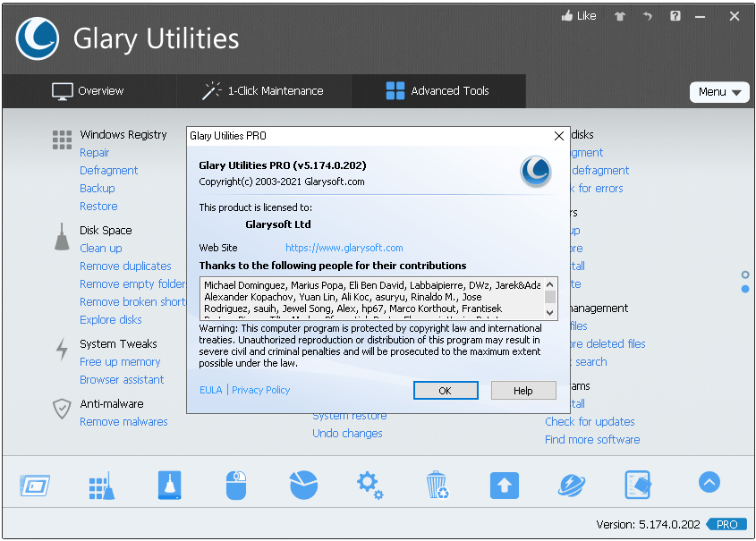Switch to Advanced Tools tab
This screenshot has width=756, height=541.
coord(437,90)
